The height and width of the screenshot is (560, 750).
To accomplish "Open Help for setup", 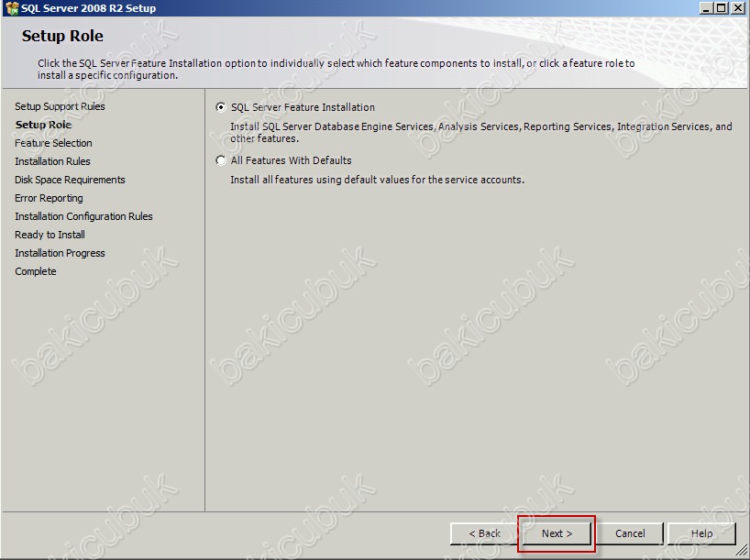I will tap(701, 533).
